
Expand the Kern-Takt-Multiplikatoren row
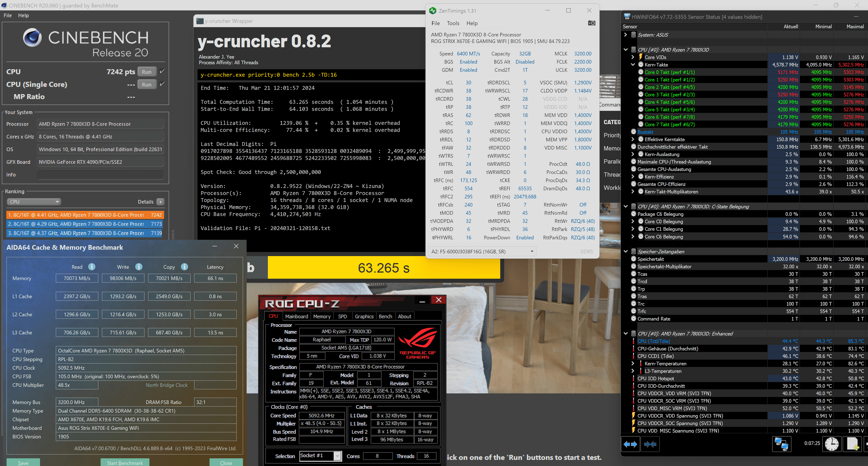pyautogui.click(x=632, y=192)
